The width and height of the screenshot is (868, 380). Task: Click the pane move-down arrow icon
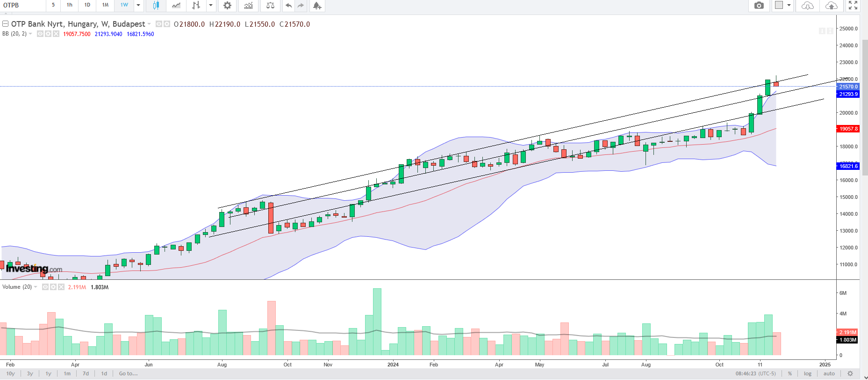[x=822, y=31]
